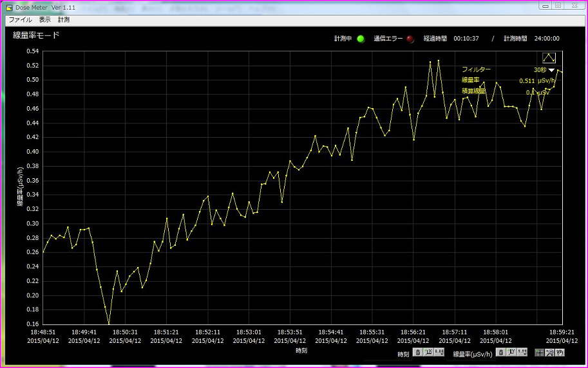Viewport: 588px width, 368px height.
Task: Click the plot line style legend icon
Action: (x=549, y=59)
